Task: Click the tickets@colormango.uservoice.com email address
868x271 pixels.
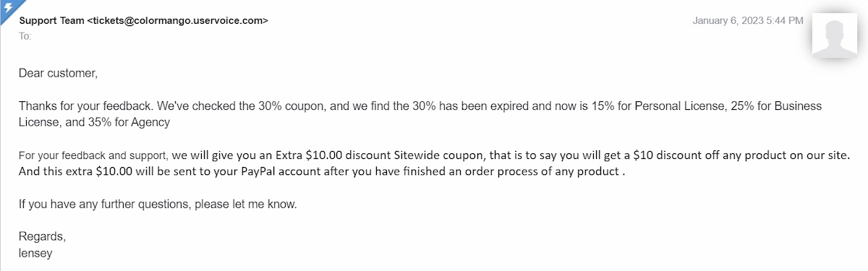Action: click(x=177, y=21)
